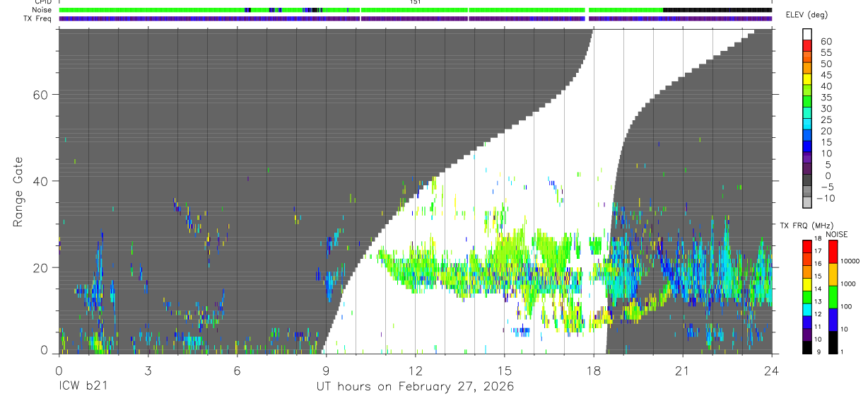868x401 pixels.
Task: Click the 'Noise' strip label at top left
Action: coord(42,10)
